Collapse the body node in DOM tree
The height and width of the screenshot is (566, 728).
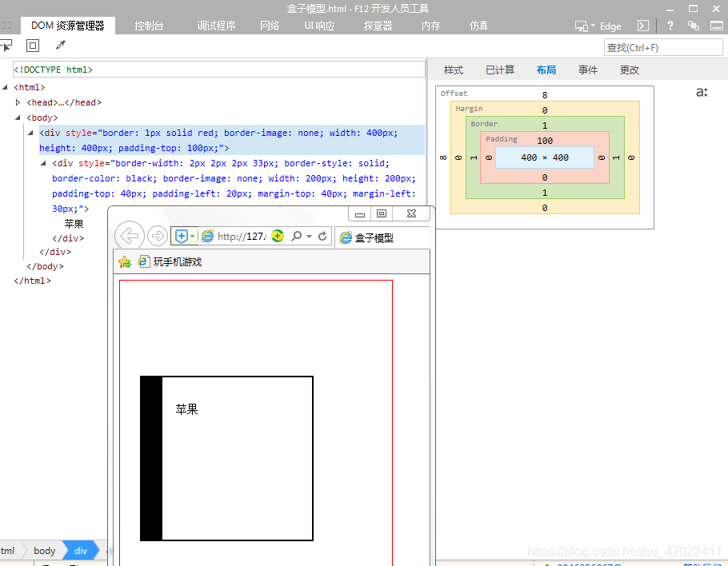18,118
